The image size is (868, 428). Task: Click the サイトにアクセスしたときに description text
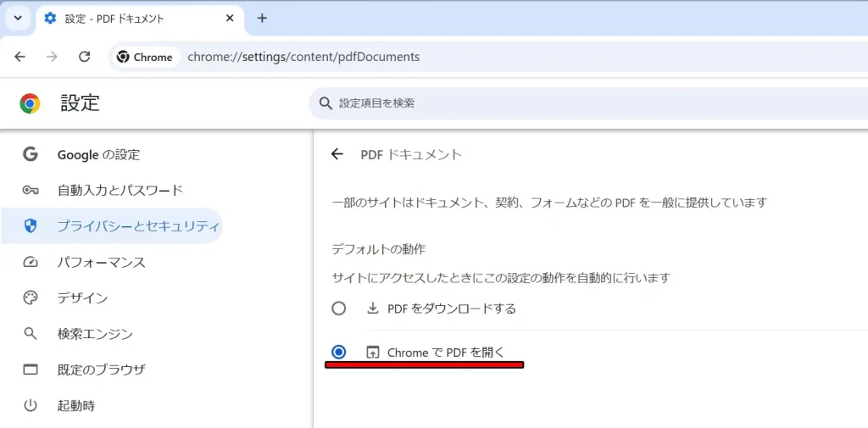click(x=501, y=277)
